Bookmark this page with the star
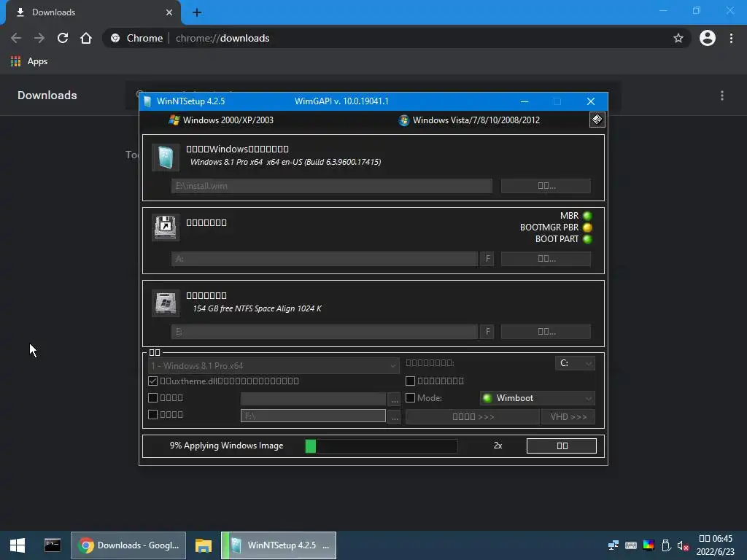Viewport: 747px width, 560px height. [678, 38]
